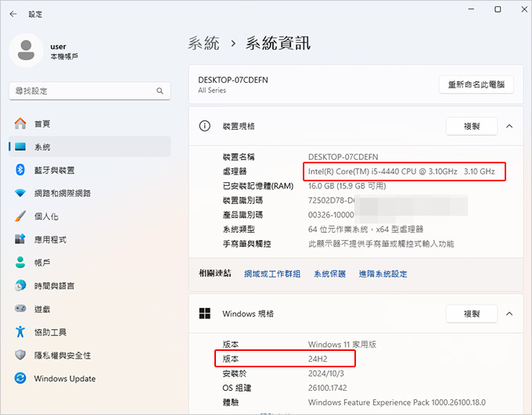The width and height of the screenshot is (532, 415).
Task: Open 個人化 settings
Action: coord(90,216)
